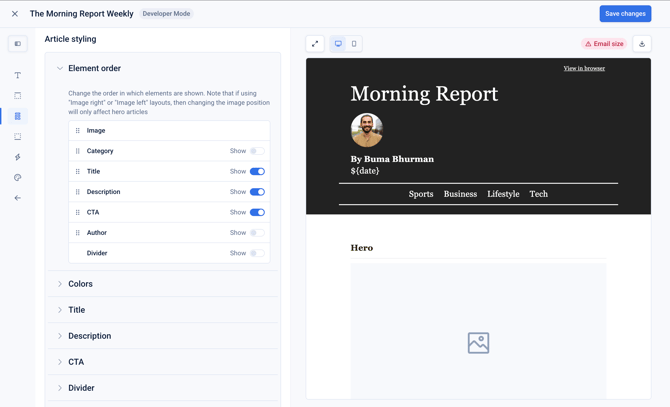670x407 pixels.
Task: Switch preview to mobile device view
Action: point(354,44)
